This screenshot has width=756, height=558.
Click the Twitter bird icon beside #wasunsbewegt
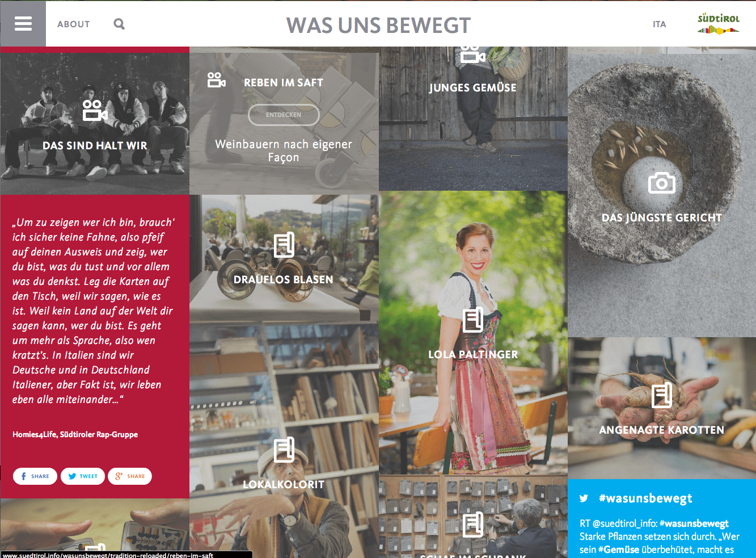(x=584, y=498)
